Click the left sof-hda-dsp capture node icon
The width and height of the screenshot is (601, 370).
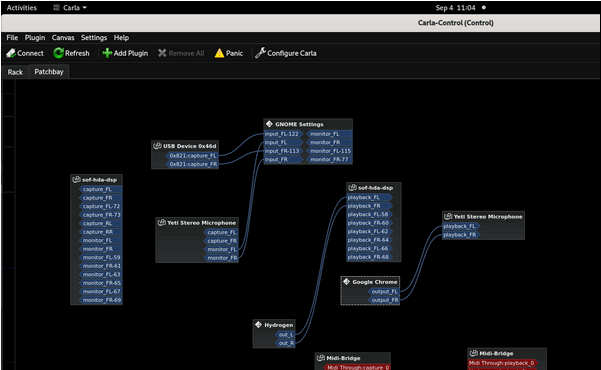coord(76,179)
